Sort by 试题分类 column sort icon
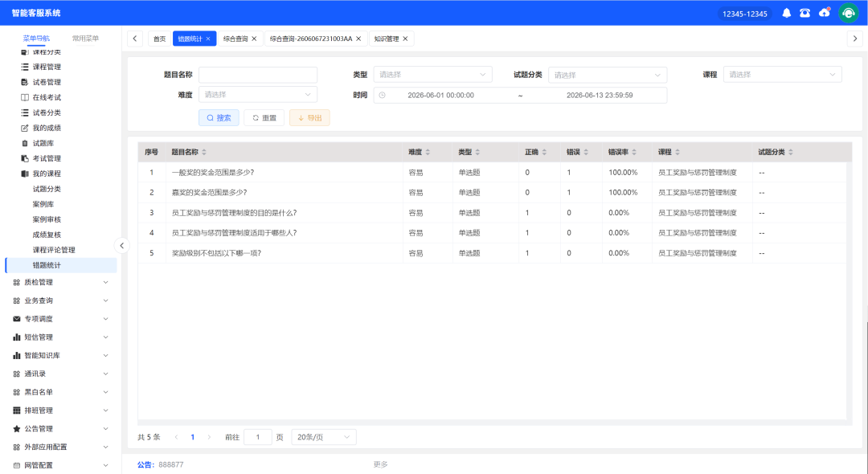 pyautogui.click(x=791, y=152)
